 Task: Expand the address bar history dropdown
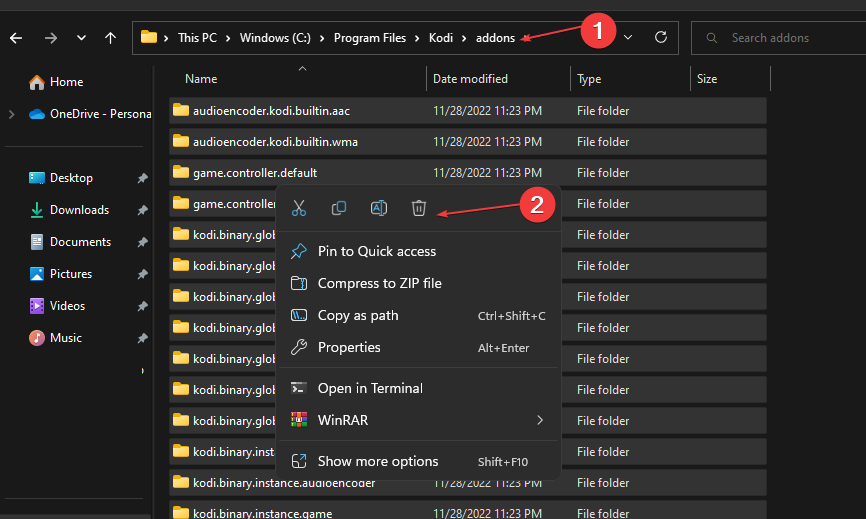pyautogui.click(x=628, y=38)
